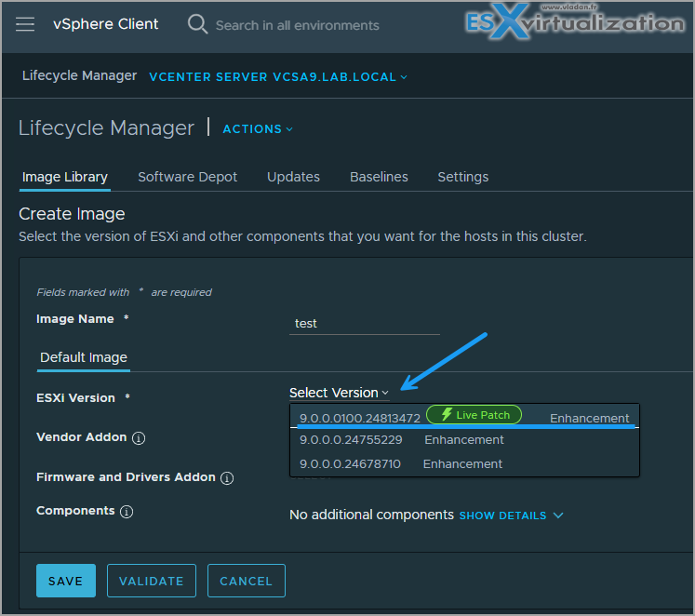695x616 pixels.
Task: Click the Save button
Action: coord(66,581)
